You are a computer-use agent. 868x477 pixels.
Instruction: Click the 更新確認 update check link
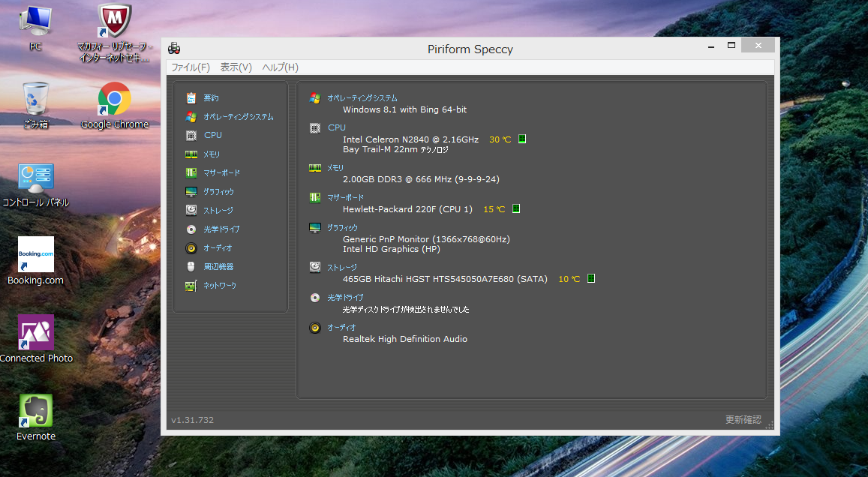point(743,420)
